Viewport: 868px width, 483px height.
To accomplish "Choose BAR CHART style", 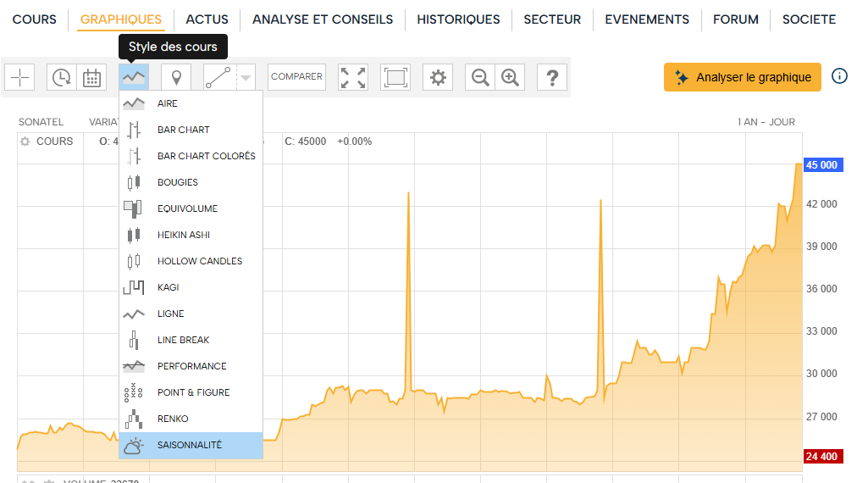I will (191, 130).
